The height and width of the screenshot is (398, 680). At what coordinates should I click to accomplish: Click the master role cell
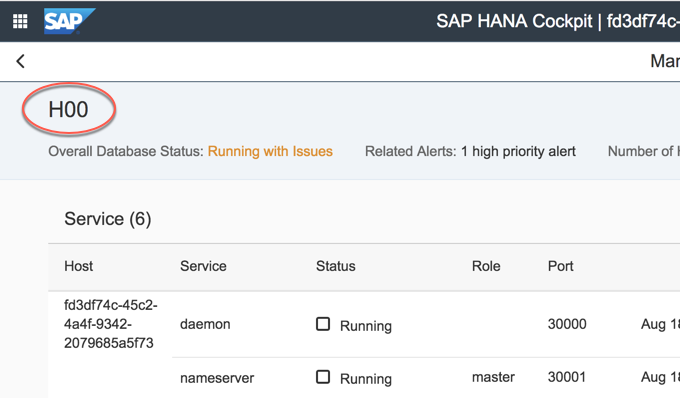[493, 377]
